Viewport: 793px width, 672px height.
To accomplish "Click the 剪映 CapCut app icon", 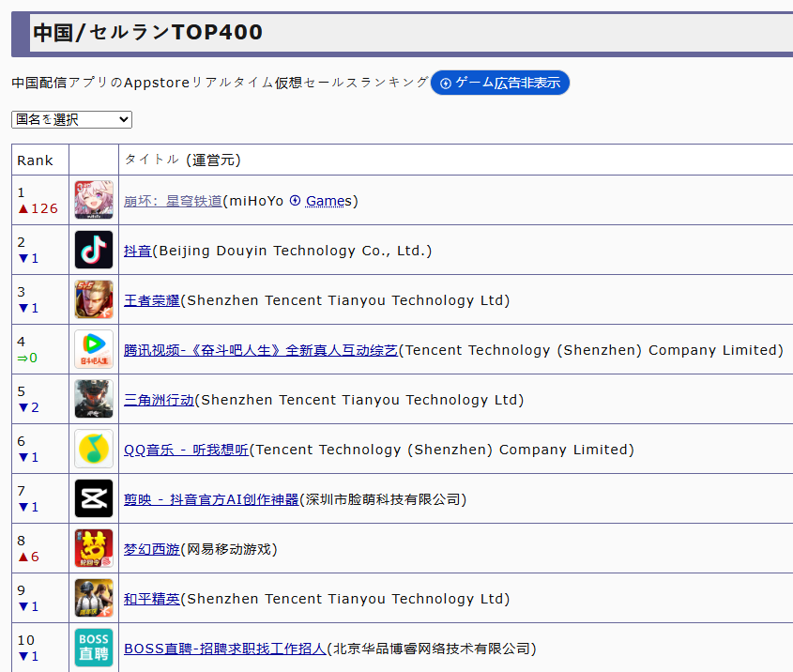I will pyautogui.click(x=94, y=498).
